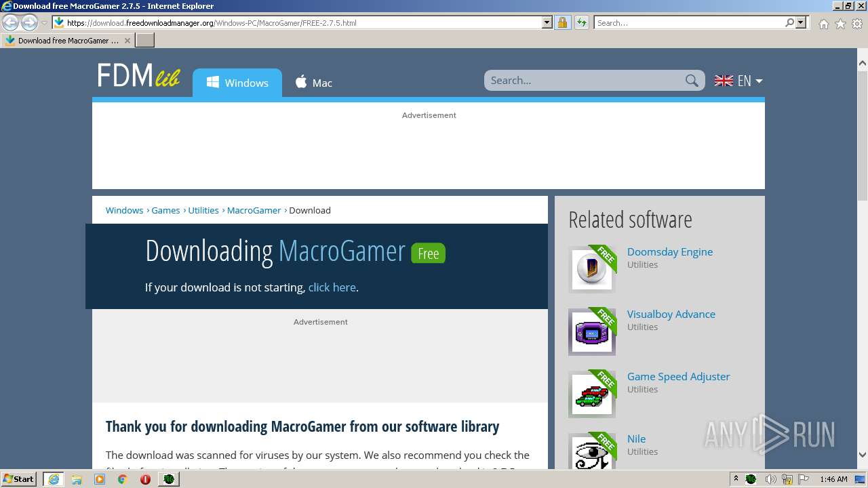Click the MacroGamer title link

pos(342,251)
